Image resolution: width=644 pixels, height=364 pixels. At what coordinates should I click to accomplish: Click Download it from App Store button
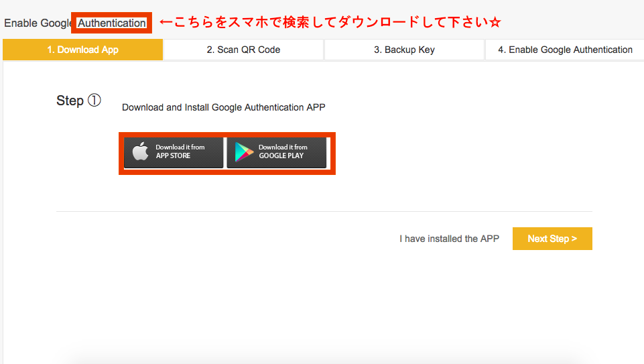174,152
